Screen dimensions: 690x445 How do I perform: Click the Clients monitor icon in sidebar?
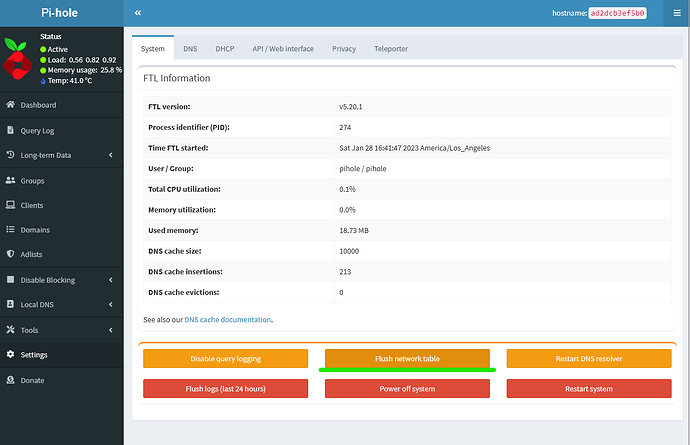coord(10,205)
